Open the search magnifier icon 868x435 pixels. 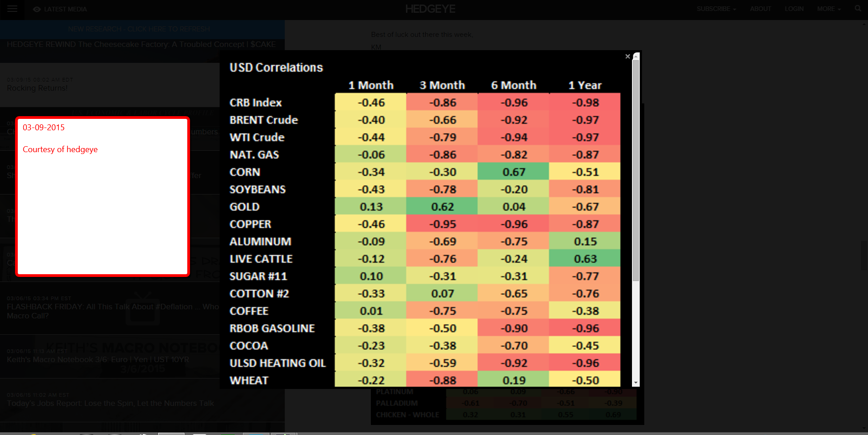(x=858, y=9)
